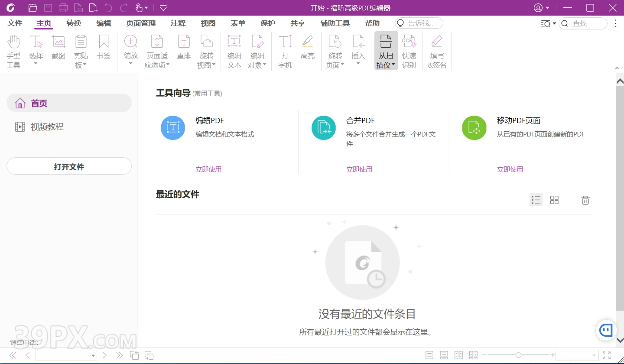This screenshot has height=364, width=624.
Task: Click the Bookmark (书签) icon
Action: click(104, 42)
